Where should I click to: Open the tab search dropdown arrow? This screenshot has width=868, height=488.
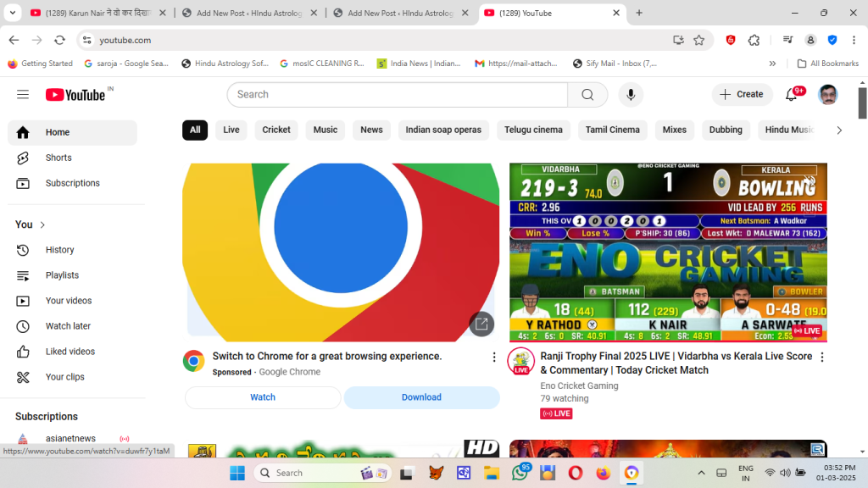click(12, 13)
